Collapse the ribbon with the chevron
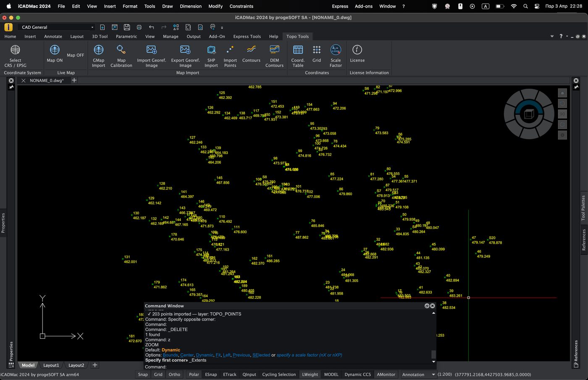Image resolution: width=588 pixels, height=380 pixels. (552, 36)
